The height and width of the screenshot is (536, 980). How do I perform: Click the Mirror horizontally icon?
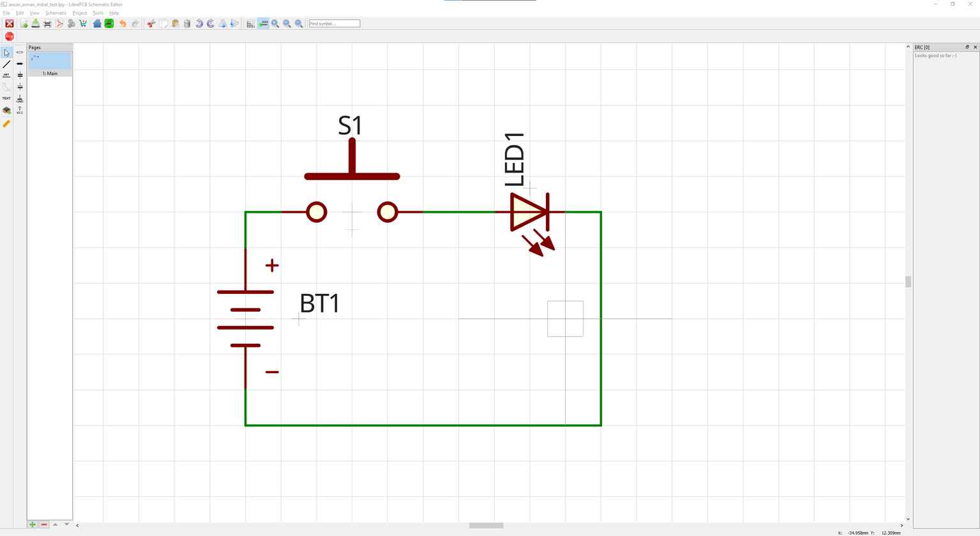click(223, 24)
